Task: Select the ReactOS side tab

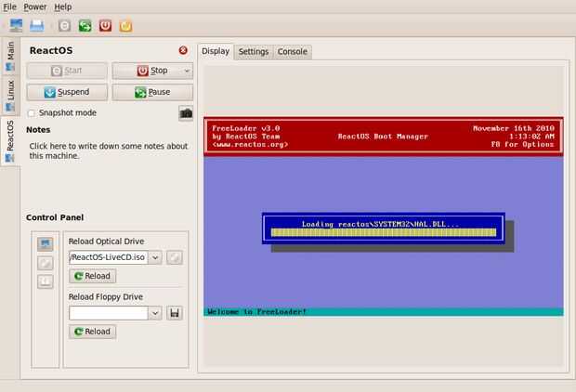Action: 10,141
